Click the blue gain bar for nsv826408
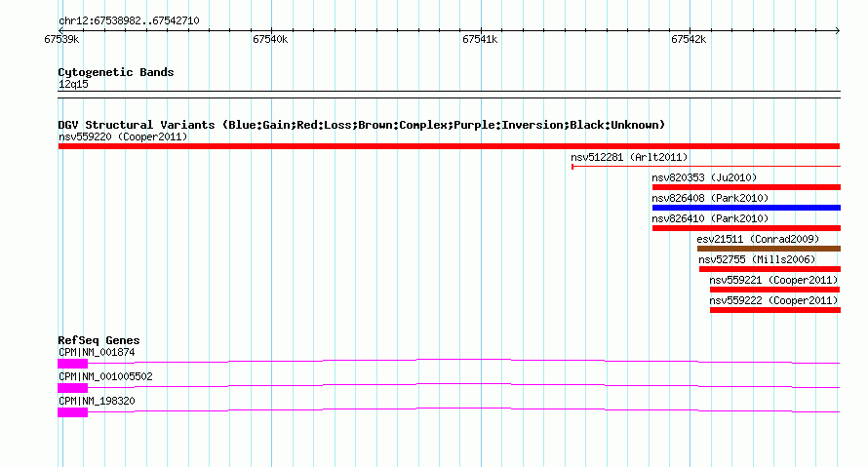This screenshot has height=467, width=868. (746, 208)
